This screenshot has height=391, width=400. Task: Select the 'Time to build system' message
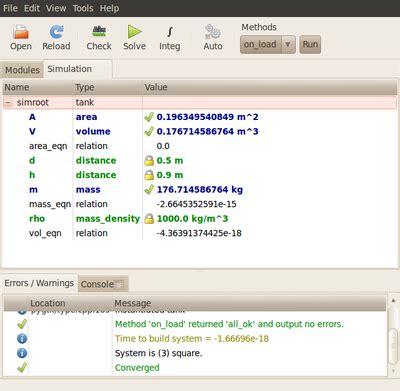(x=192, y=339)
